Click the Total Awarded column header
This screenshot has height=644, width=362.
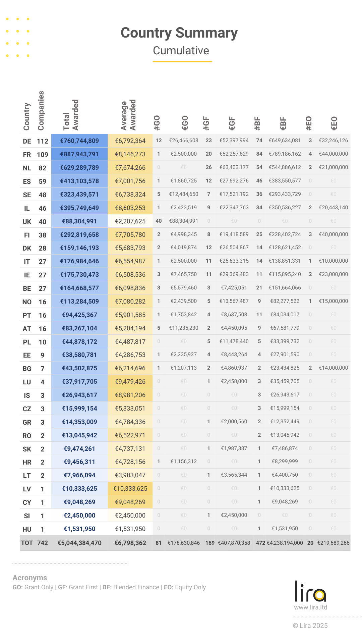pos(71,114)
